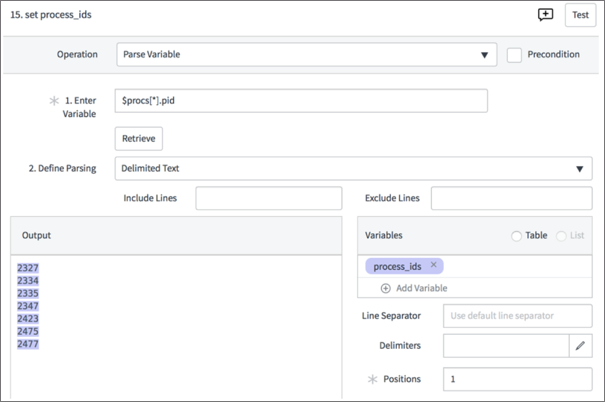Click the Add Variable plus icon
This screenshot has height=402, width=605.
tap(385, 288)
